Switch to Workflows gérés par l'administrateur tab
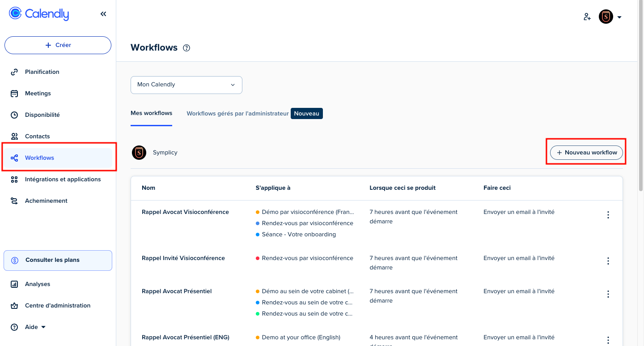This screenshot has width=644, height=346. [237, 114]
